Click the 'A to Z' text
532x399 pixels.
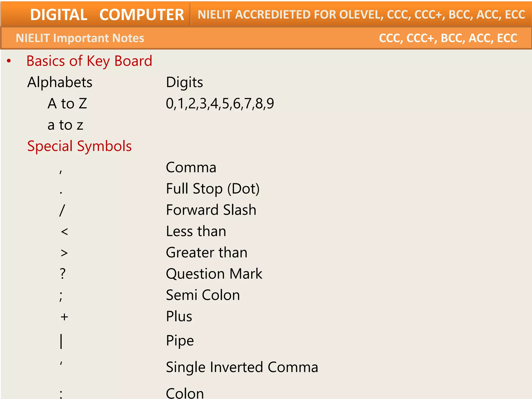67,104
